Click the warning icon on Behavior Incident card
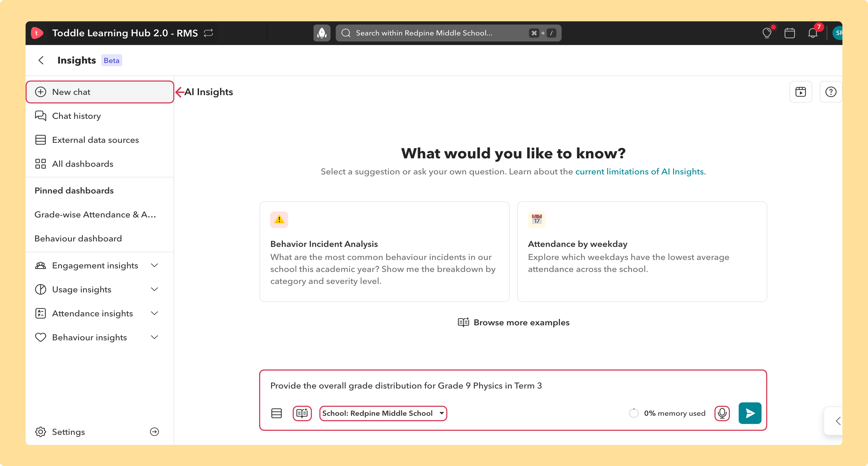 (279, 220)
